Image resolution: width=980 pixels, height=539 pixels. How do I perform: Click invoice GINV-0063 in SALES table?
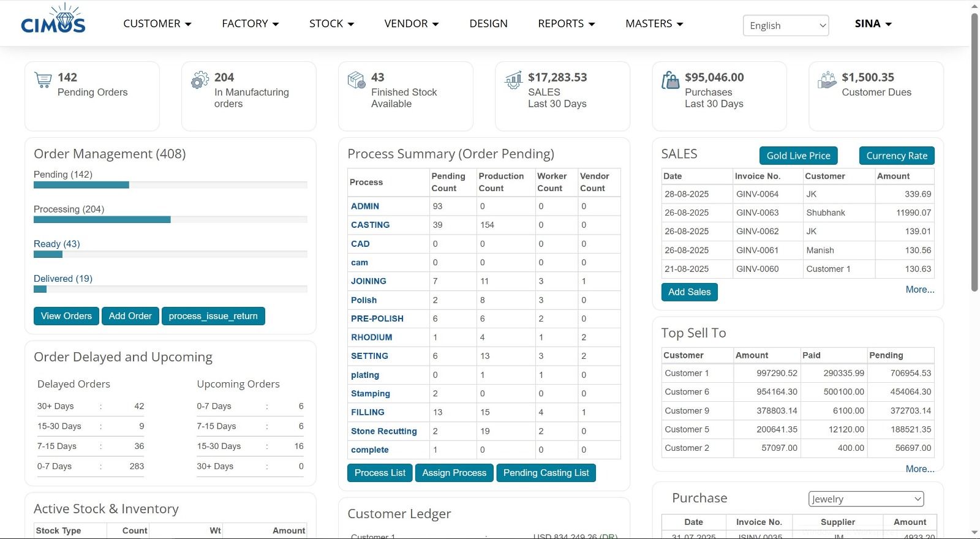point(758,213)
